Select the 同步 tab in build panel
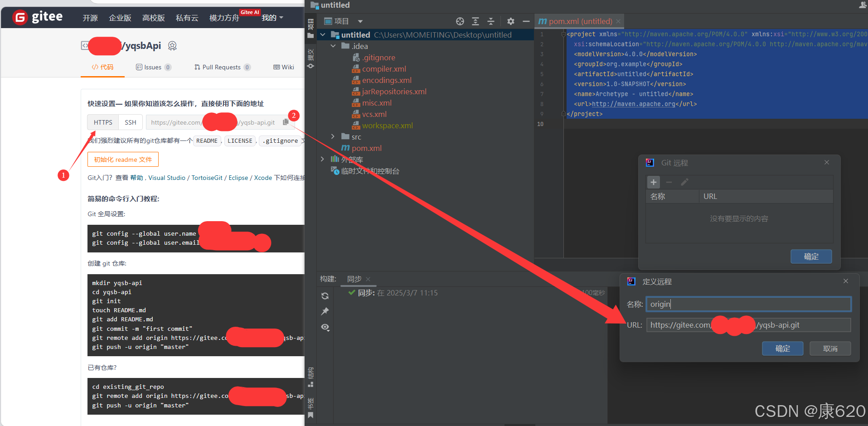The width and height of the screenshot is (868, 426). coord(354,279)
